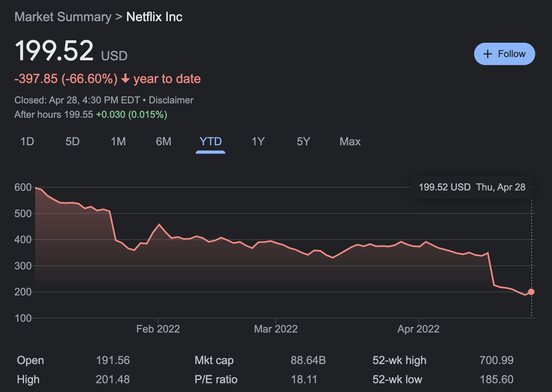Click the Apr 28 data point marker
The width and height of the screenshot is (552, 392).
coord(531,292)
